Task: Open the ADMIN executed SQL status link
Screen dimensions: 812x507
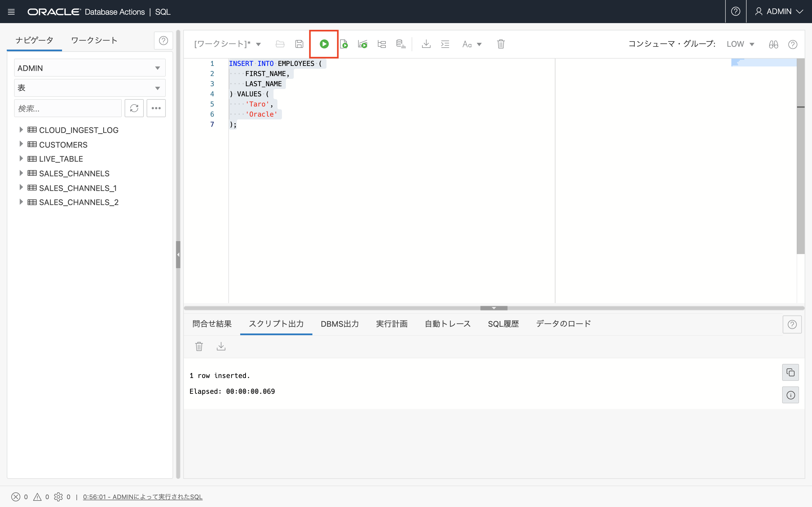Action: click(x=143, y=497)
